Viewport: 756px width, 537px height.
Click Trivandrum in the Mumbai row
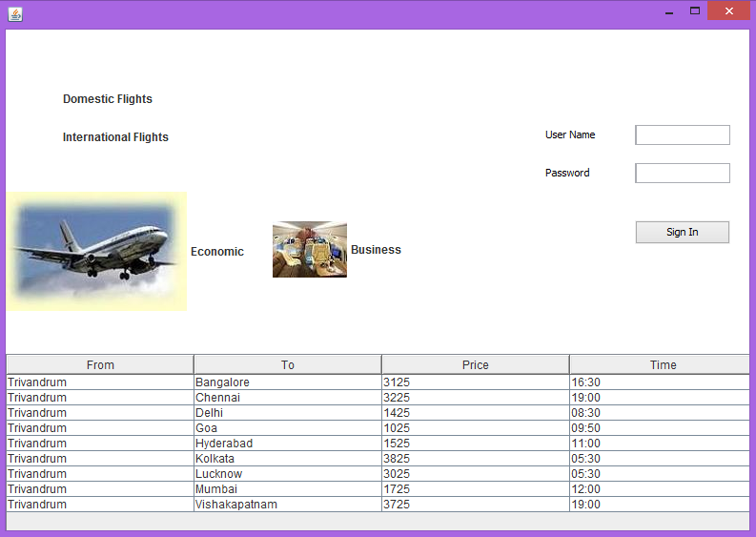(x=100, y=489)
